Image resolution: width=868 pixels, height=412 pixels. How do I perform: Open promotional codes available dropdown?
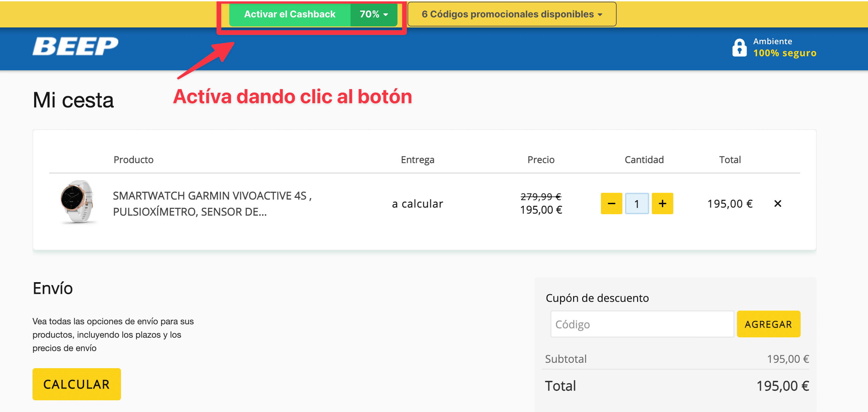tap(511, 14)
